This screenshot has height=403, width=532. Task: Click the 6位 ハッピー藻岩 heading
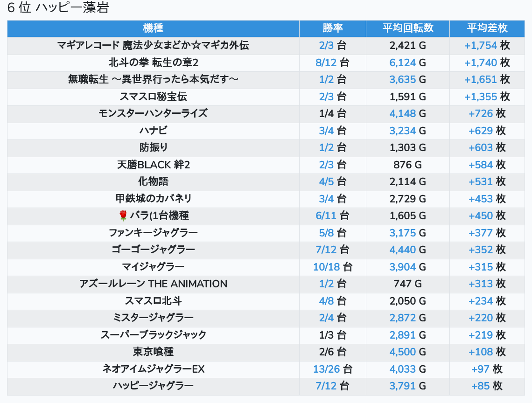tap(58, 8)
